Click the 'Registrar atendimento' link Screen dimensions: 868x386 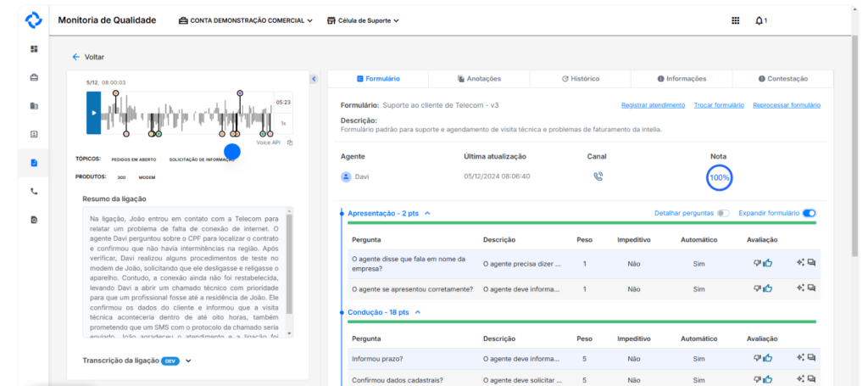click(x=653, y=105)
